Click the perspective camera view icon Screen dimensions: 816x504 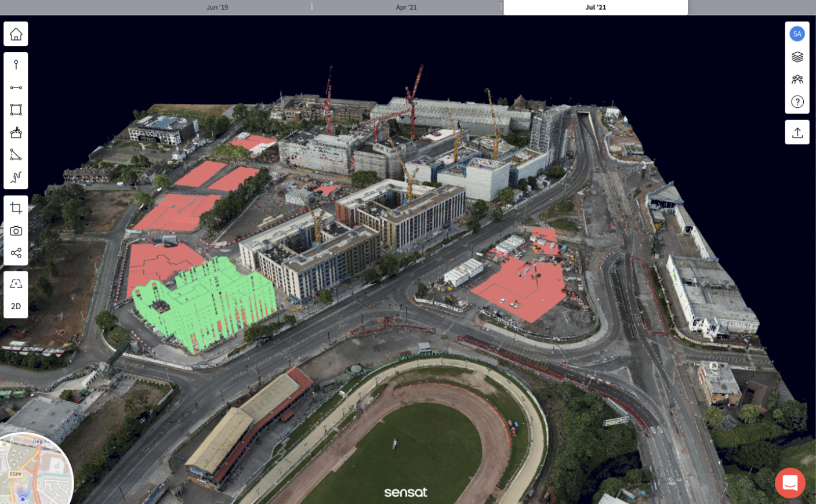point(16,284)
